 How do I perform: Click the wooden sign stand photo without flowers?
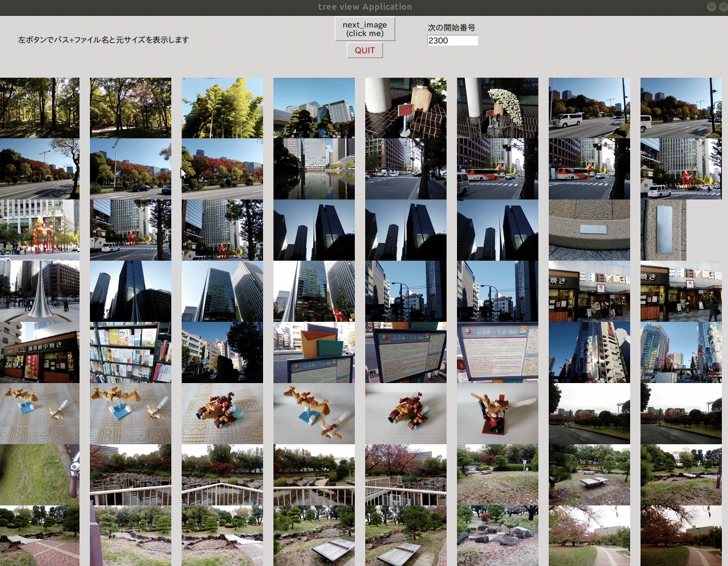click(x=406, y=108)
